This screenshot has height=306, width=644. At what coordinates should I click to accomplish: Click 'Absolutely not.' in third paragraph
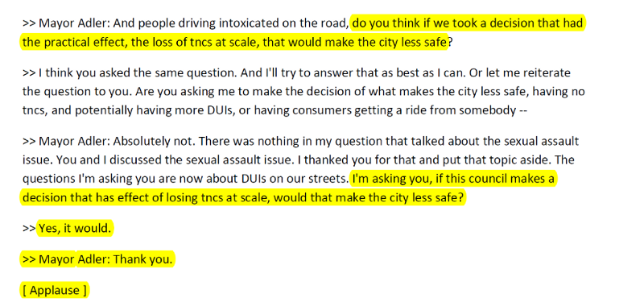tap(156, 141)
